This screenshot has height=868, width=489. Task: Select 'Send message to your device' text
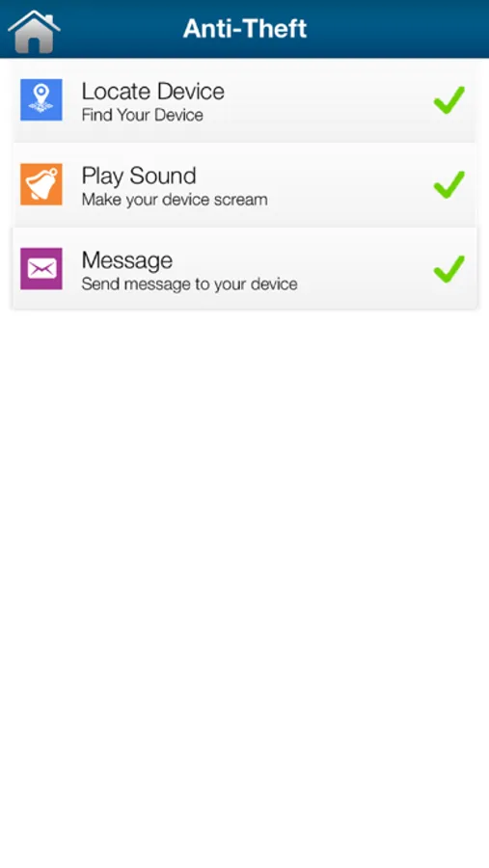pos(189,285)
